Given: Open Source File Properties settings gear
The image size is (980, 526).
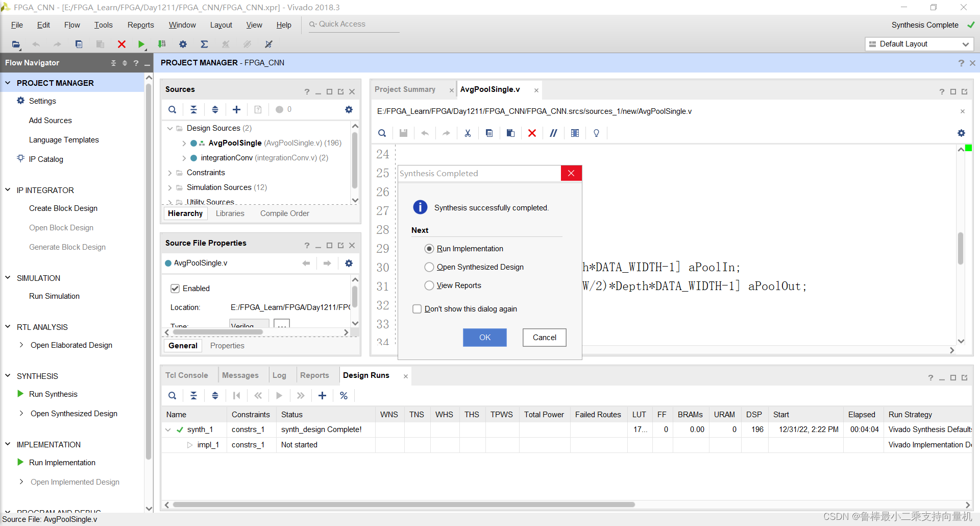Looking at the screenshot, I should (349, 263).
